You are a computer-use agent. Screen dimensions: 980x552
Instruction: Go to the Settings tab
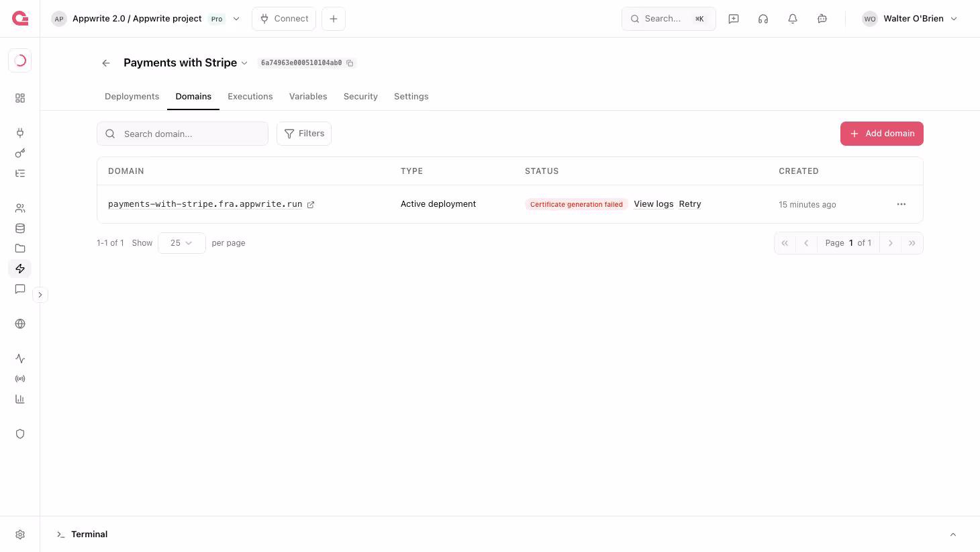tap(411, 97)
